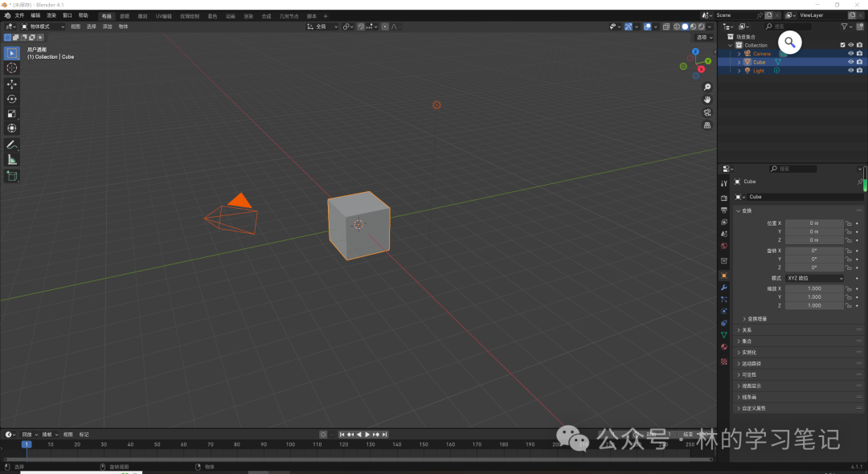This screenshot has height=474, width=868.
Task: Activate the 3D Cursor tool
Action: coord(12,68)
